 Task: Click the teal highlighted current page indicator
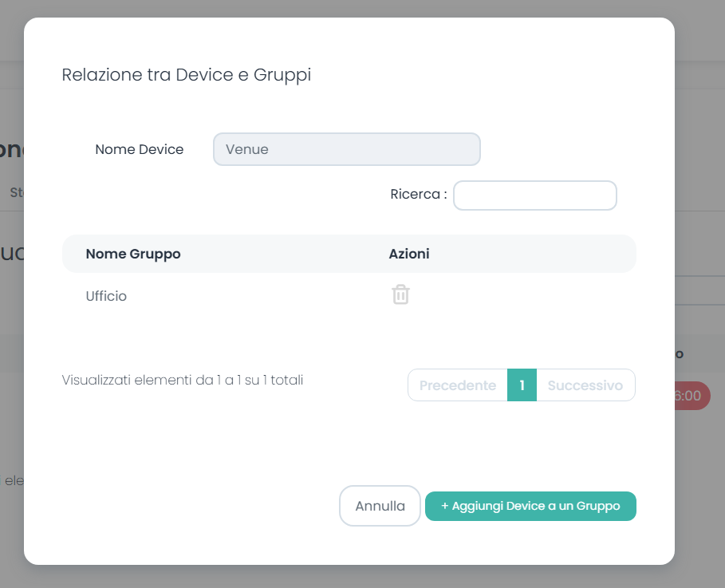click(x=522, y=385)
